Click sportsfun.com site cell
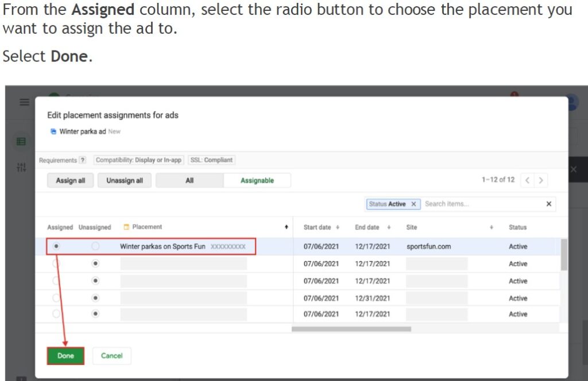The height and width of the screenshot is (381, 588). point(428,247)
